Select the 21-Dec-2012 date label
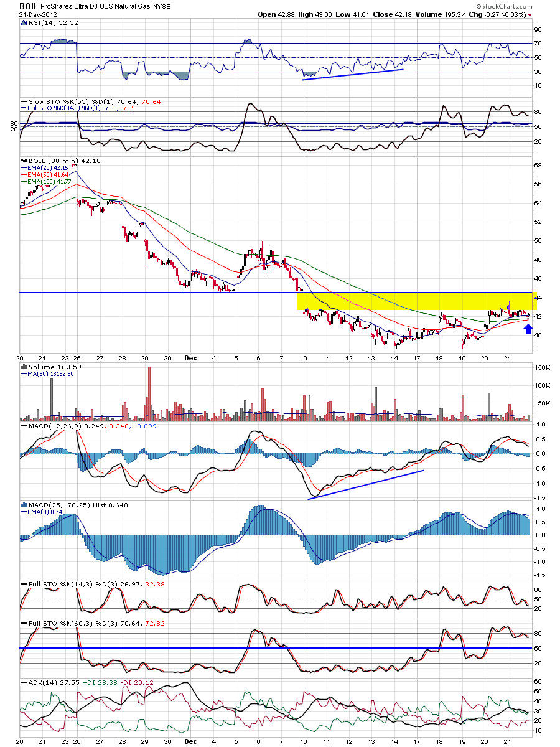560x747 pixels. pos(37,14)
